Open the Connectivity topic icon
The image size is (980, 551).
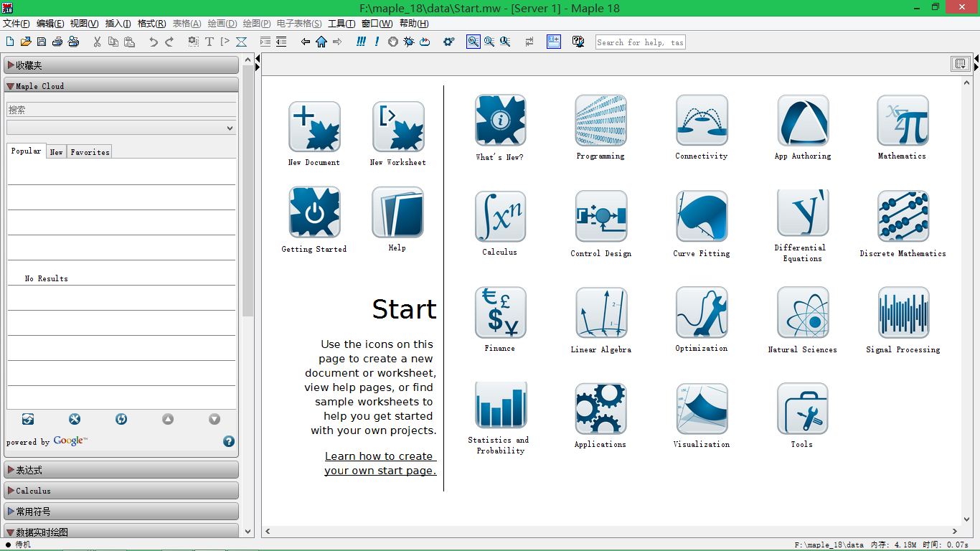coord(702,121)
